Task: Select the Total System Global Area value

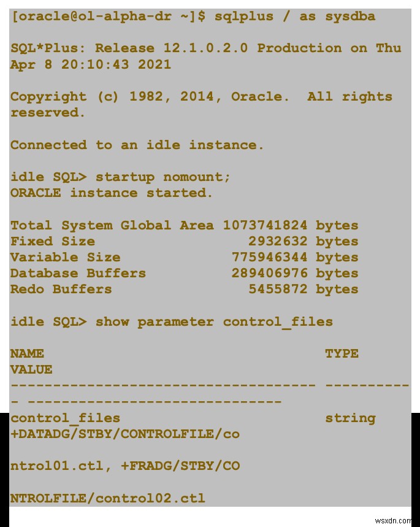Action: pyautogui.click(x=265, y=225)
